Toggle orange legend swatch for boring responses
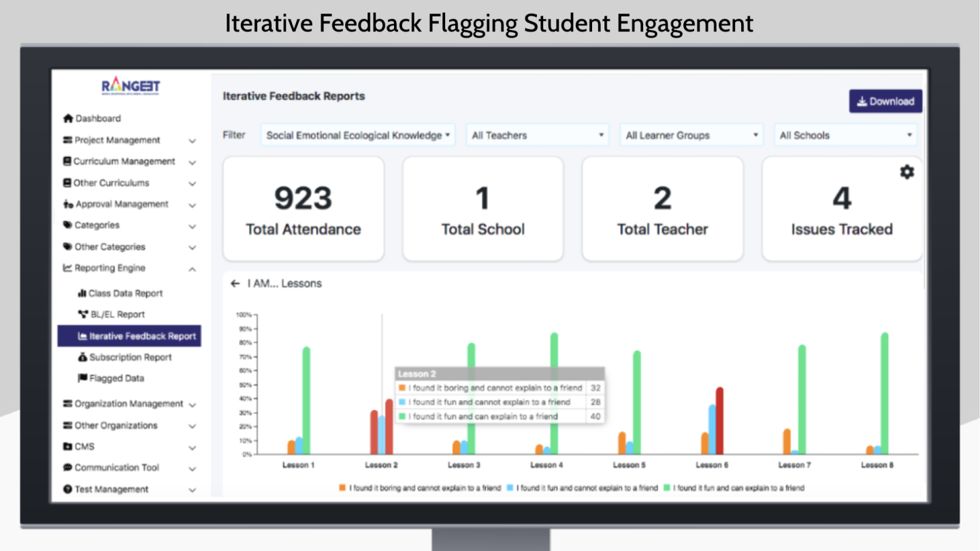This screenshot has width=980, height=551. tap(344, 488)
